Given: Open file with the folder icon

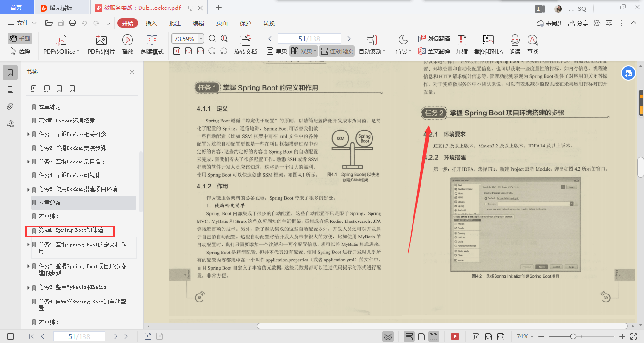Looking at the screenshot, I should click(49, 23).
